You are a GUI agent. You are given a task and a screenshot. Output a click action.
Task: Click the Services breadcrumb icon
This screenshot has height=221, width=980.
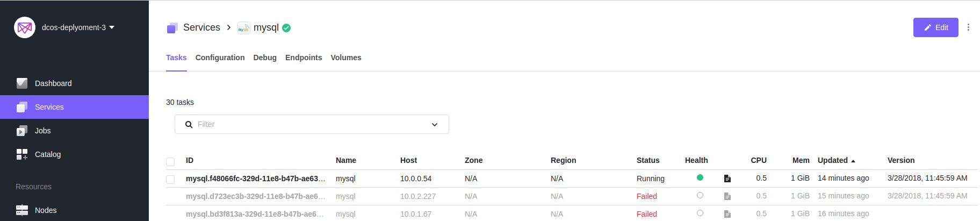point(172,28)
